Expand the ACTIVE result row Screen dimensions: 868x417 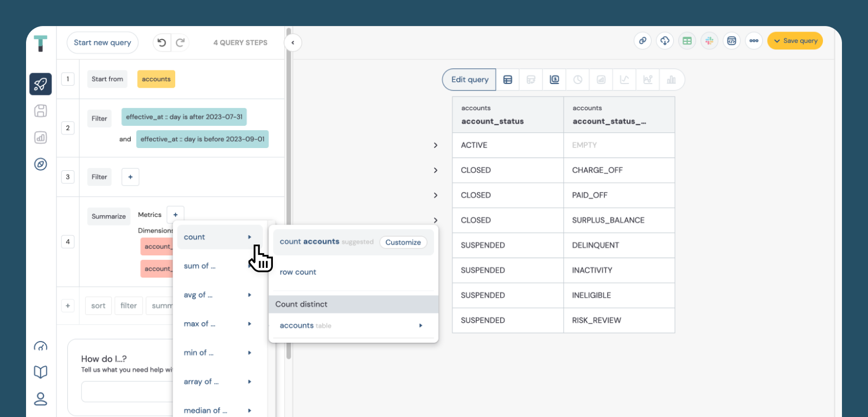[436, 145]
